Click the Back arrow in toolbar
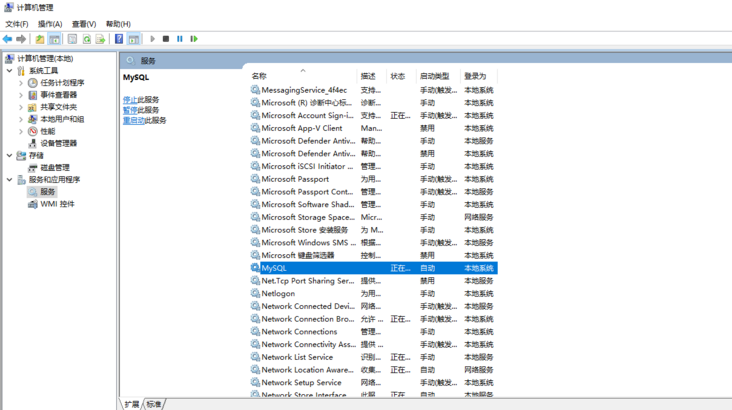This screenshot has width=732, height=410. point(7,39)
